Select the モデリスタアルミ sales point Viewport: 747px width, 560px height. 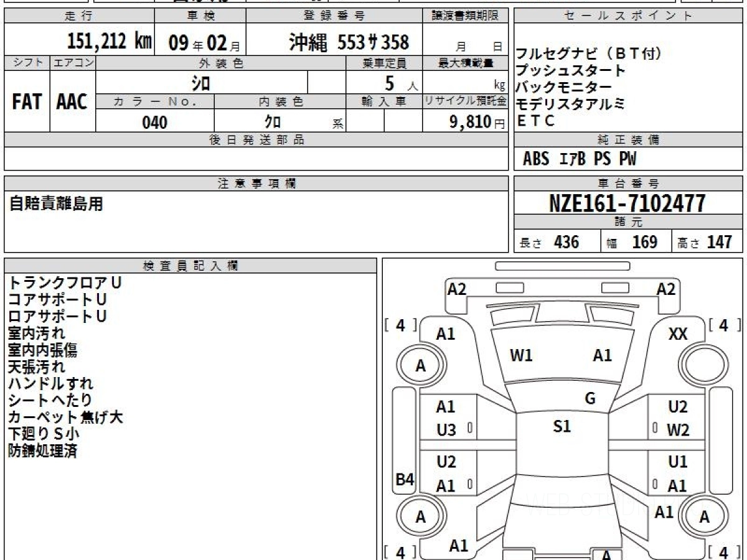click(570, 104)
